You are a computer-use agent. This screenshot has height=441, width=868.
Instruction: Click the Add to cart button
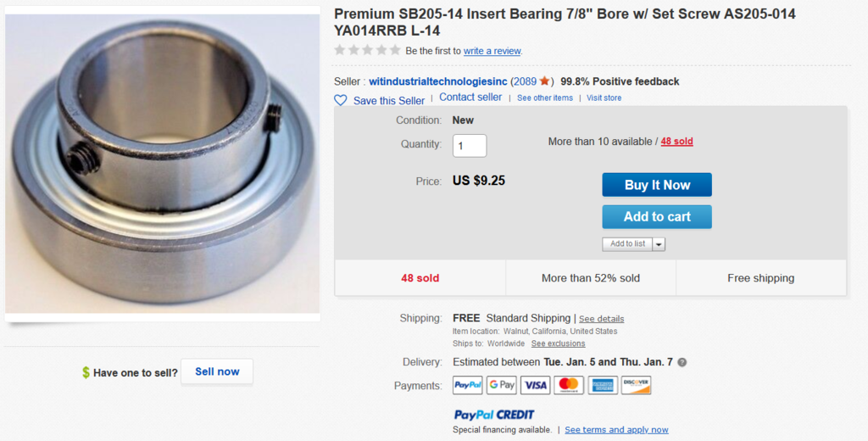click(657, 216)
